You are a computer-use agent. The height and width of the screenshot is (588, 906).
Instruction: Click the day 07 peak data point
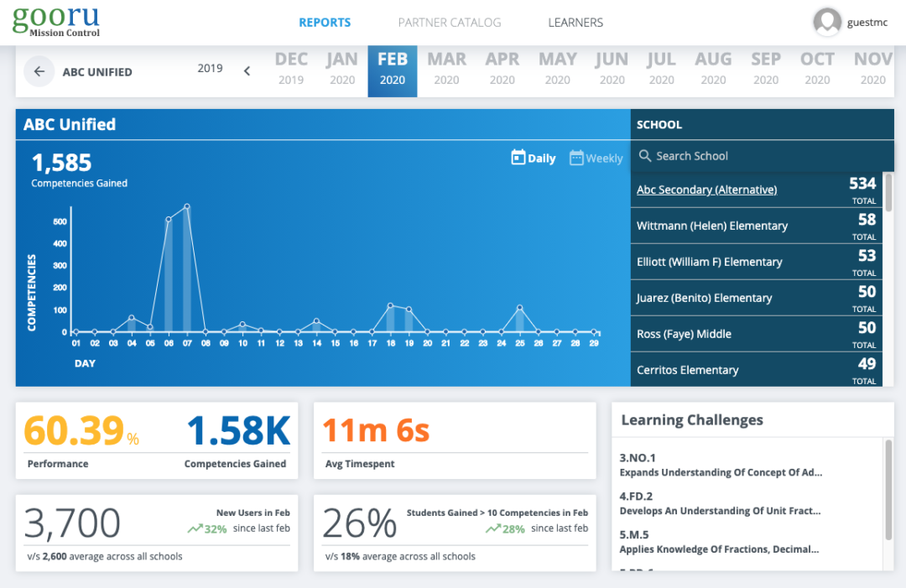tap(186, 206)
